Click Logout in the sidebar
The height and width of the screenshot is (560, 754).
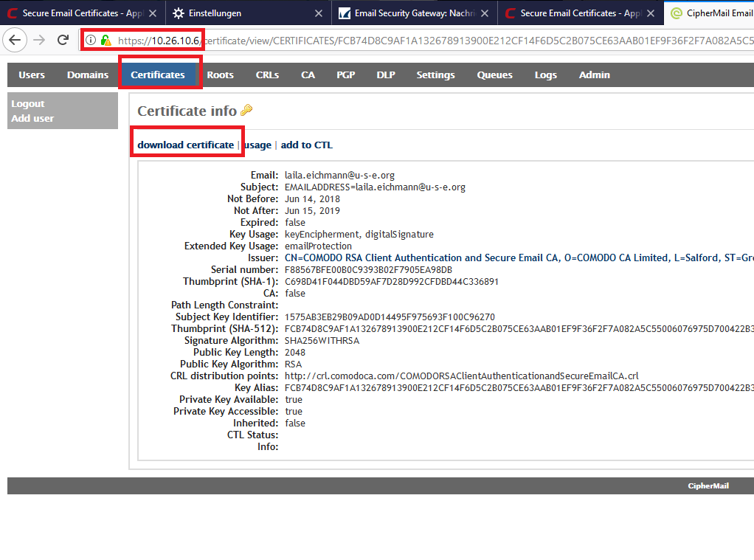click(x=28, y=104)
